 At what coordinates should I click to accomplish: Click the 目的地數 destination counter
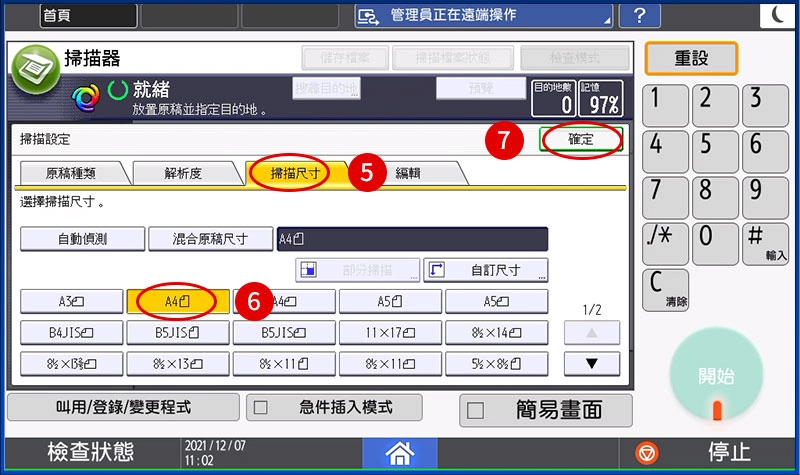(554, 98)
